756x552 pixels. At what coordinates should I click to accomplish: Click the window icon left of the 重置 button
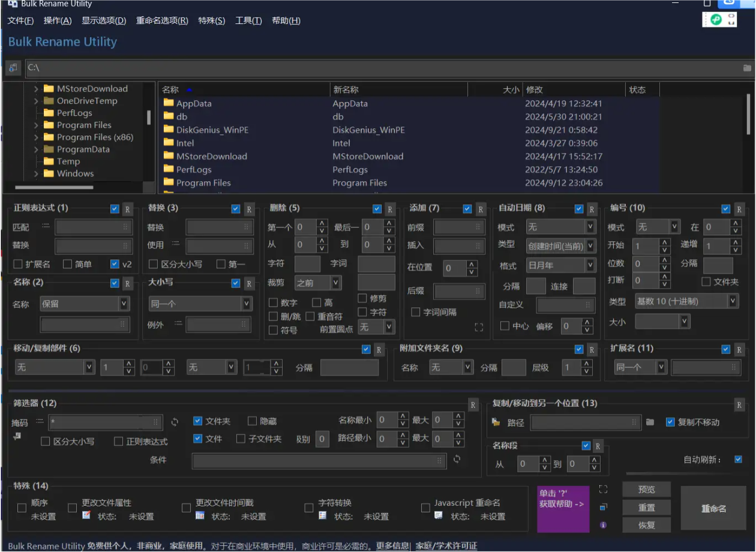[x=604, y=508]
